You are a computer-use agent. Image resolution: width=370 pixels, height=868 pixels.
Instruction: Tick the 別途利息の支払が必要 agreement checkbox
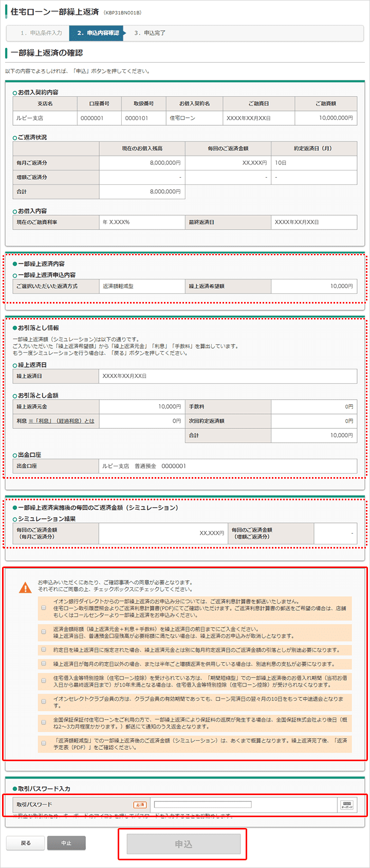coord(44,664)
